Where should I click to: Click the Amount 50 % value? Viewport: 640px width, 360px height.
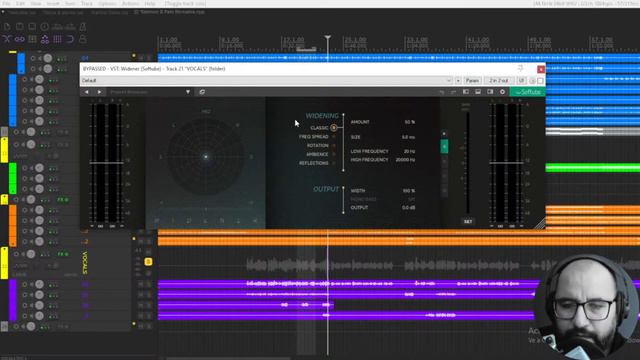[x=409, y=122]
